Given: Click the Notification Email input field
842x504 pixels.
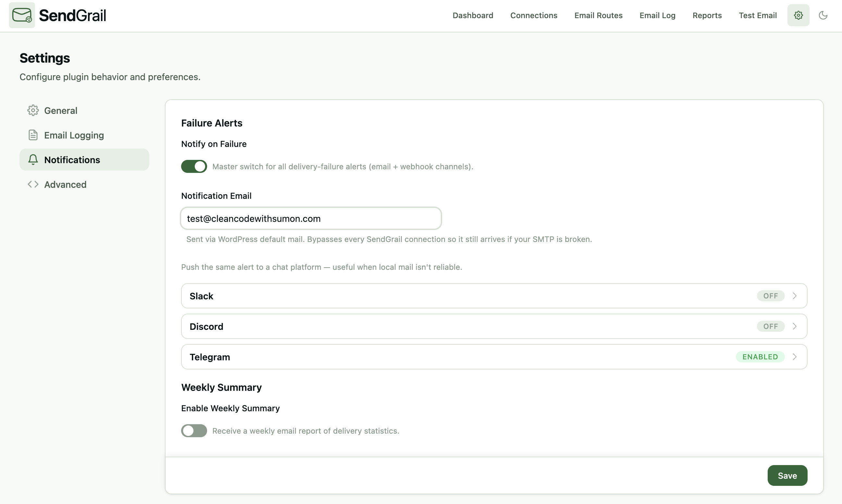Looking at the screenshot, I should [311, 218].
